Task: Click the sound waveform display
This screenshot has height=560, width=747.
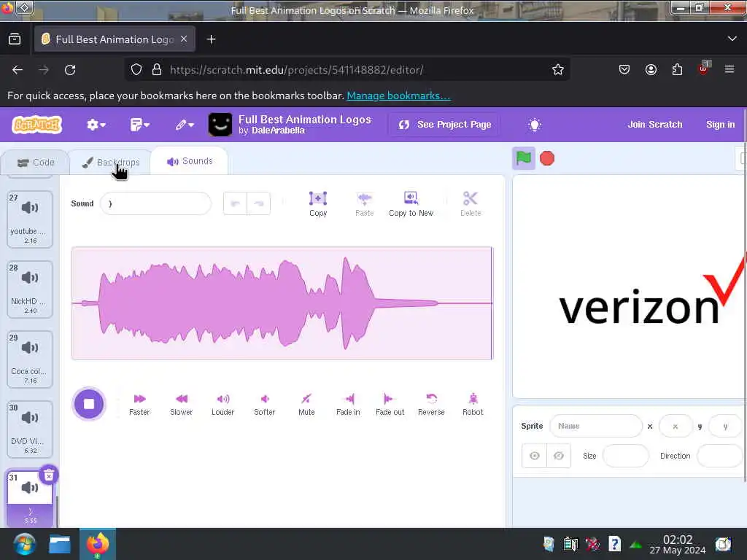Action: coord(282,303)
